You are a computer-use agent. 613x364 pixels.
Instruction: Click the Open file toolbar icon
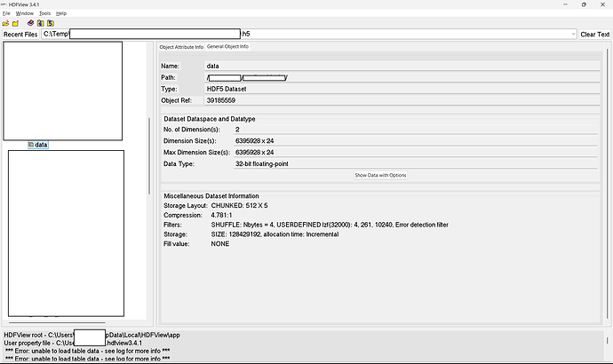[x=5, y=23]
